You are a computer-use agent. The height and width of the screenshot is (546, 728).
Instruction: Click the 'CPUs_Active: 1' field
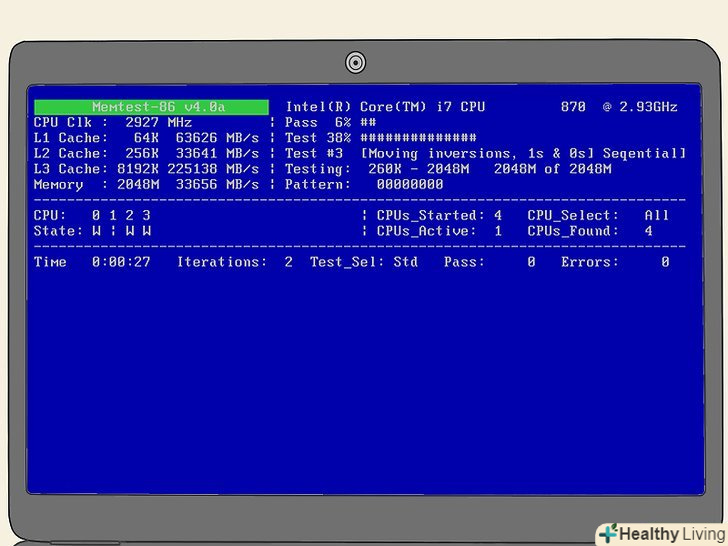(x=439, y=231)
